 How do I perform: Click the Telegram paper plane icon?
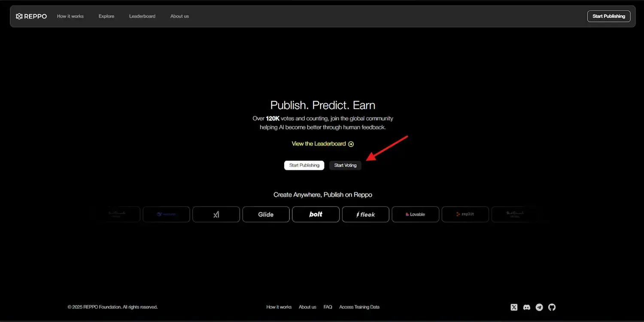click(x=539, y=307)
